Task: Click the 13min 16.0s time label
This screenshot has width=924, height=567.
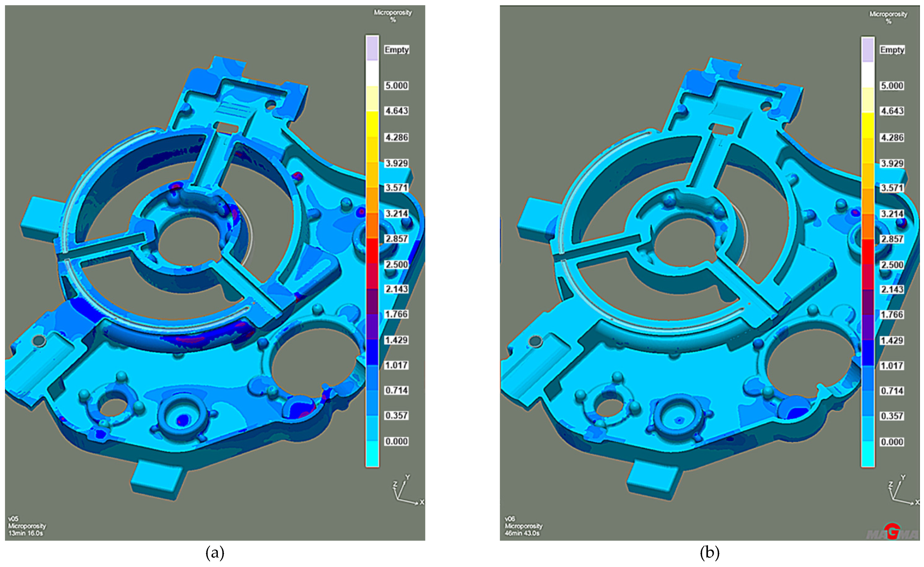Action: [25, 533]
